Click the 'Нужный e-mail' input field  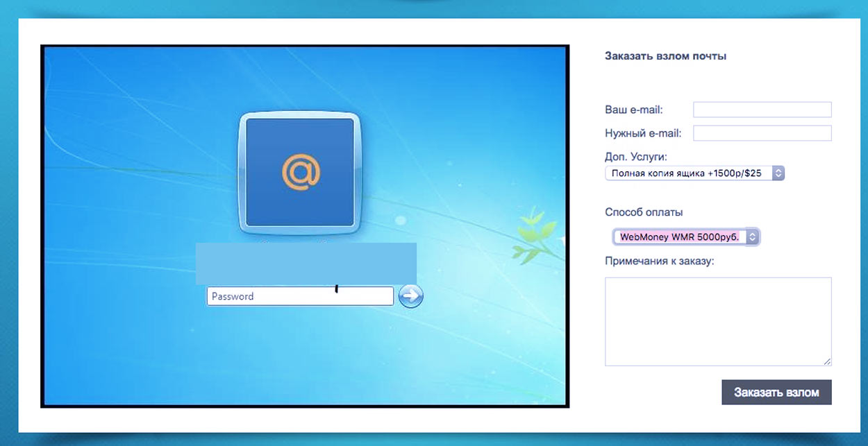click(x=762, y=133)
